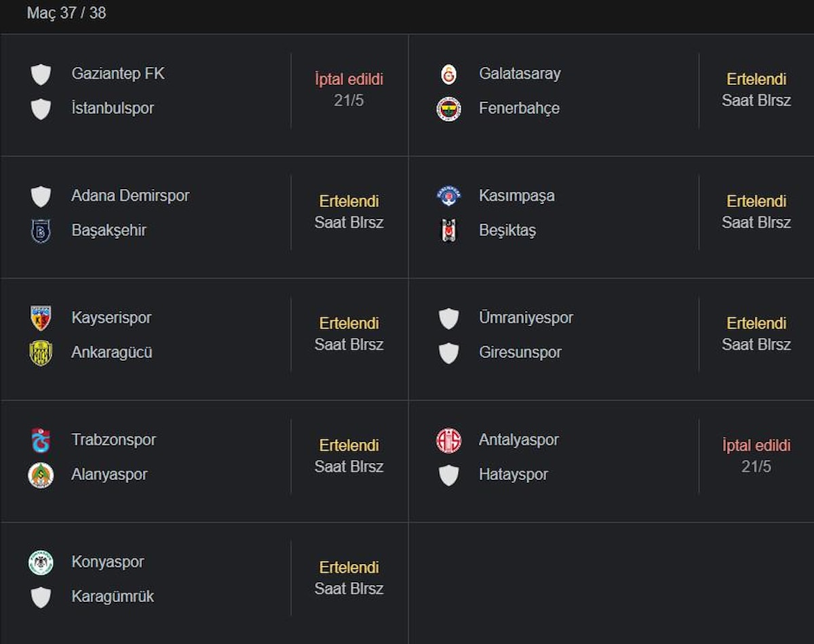This screenshot has width=814, height=644.
Task: Click the Kasımpaşa club logo
Action: [x=448, y=197]
